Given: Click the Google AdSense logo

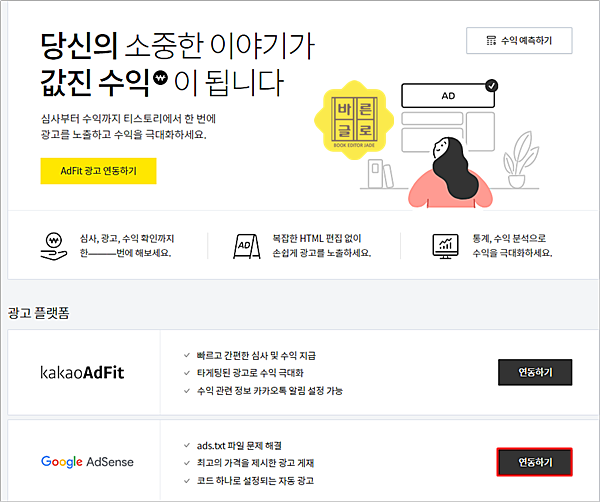Looking at the screenshot, I should [87, 462].
